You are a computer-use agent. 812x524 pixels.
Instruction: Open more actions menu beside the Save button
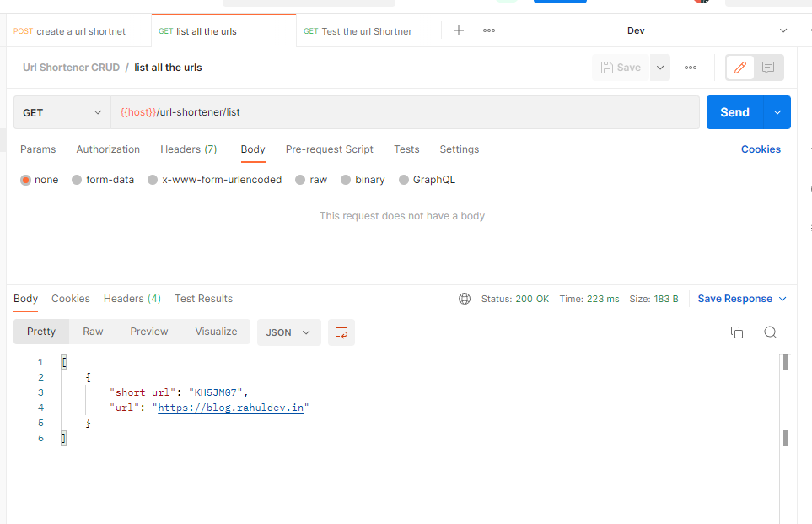pyautogui.click(x=659, y=68)
